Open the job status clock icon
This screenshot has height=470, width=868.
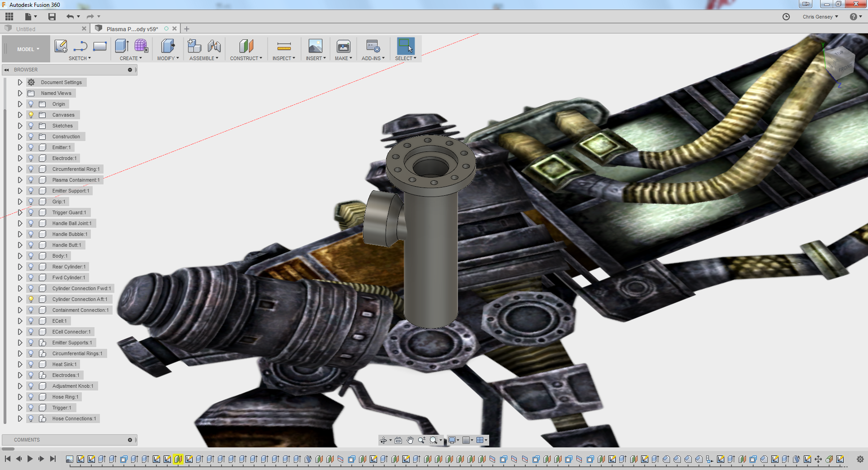(786, 17)
